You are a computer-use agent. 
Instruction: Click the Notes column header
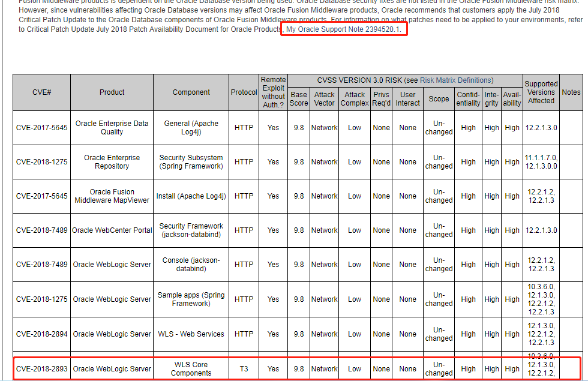pyautogui.click(x=571, y=92)
